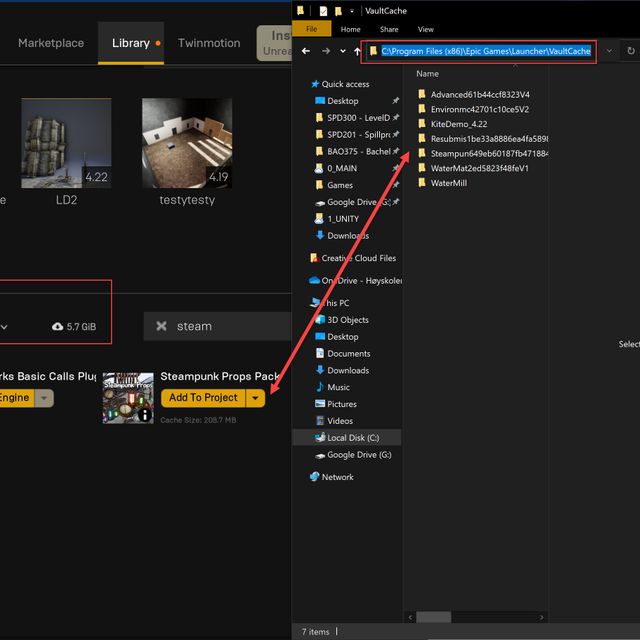Click the 5.7 GiB cloud download icon
640x640 pixels.
[x=58, y=327]
